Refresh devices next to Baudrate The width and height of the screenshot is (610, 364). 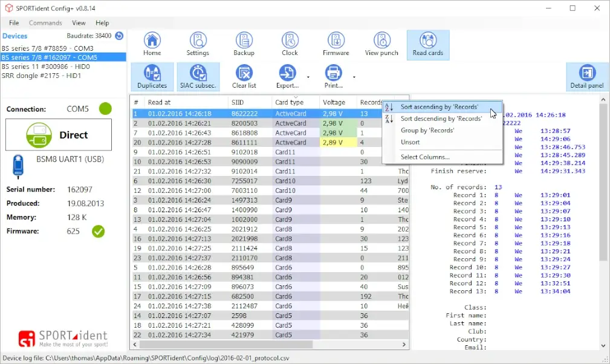click(x=119, y=36)
